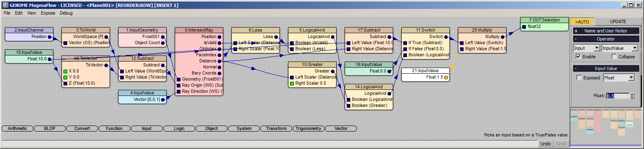Click the green Right Scalar 0.0 socket
The width and height of the screenshot is (644, 149).
click(292, 83)
